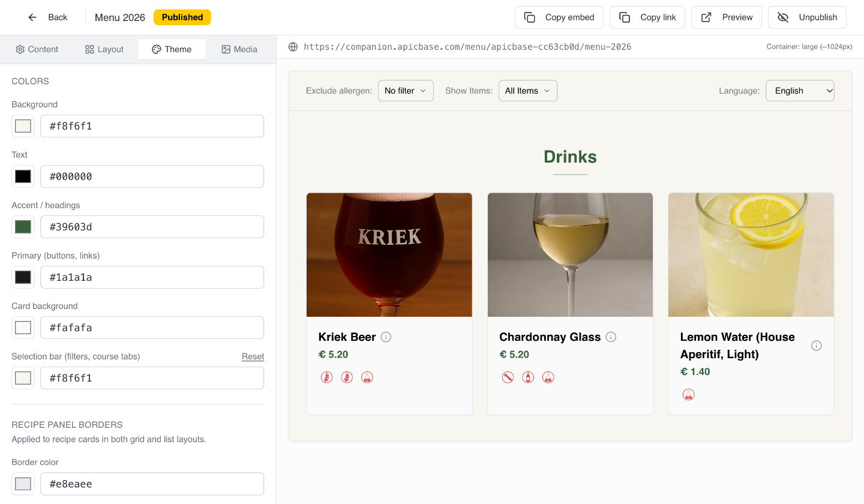Screen dimensions: 864x504
Task: Click the globe icon before the menu URL
Action: coord(293,47)
